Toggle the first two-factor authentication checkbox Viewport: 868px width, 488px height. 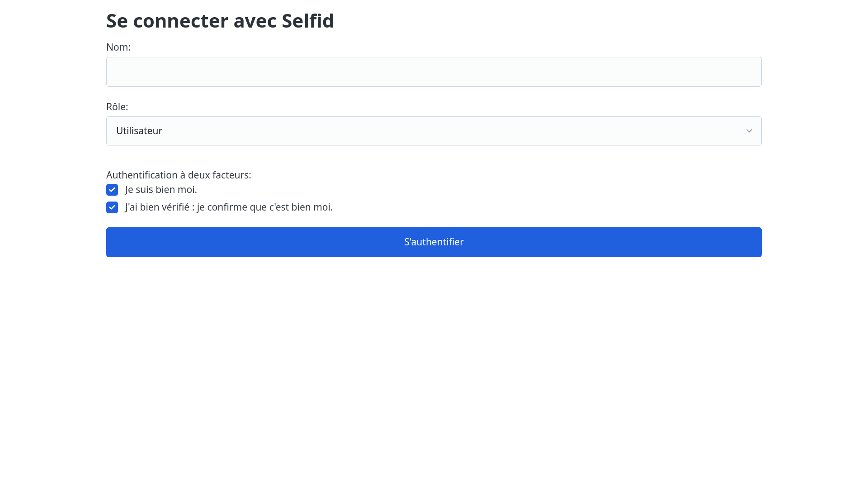(112, 190)
